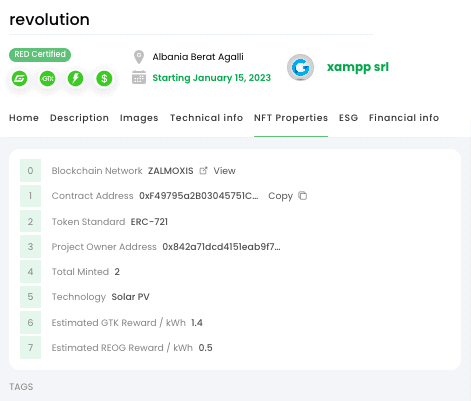Click the RED Certified badge
471x401 pixels.
click(x=40, y=54)
